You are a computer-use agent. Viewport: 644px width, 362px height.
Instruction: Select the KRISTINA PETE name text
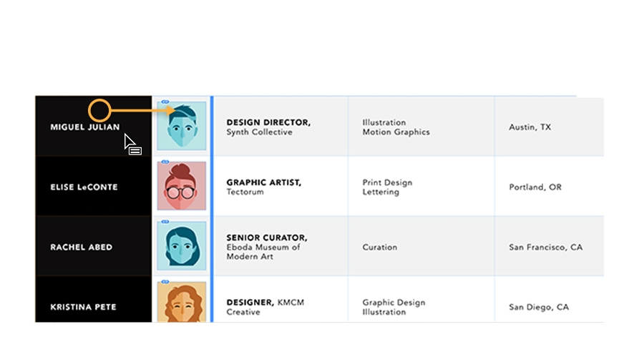click(x=83, y=308)
